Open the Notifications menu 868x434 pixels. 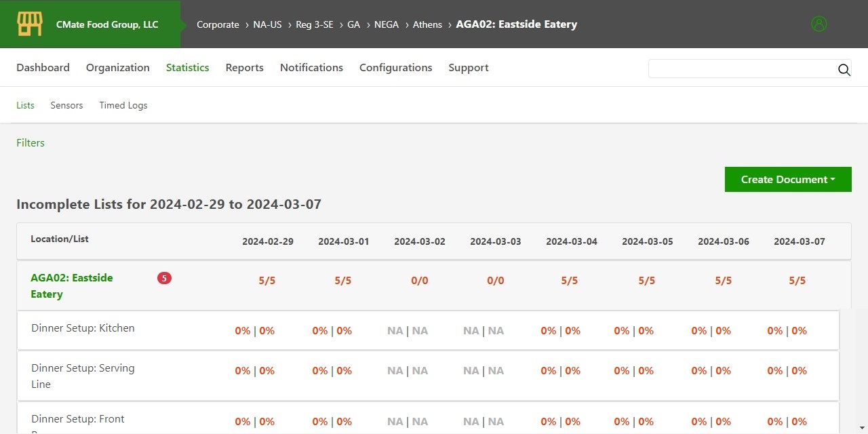pyautogui.click(x=311, y=67)
